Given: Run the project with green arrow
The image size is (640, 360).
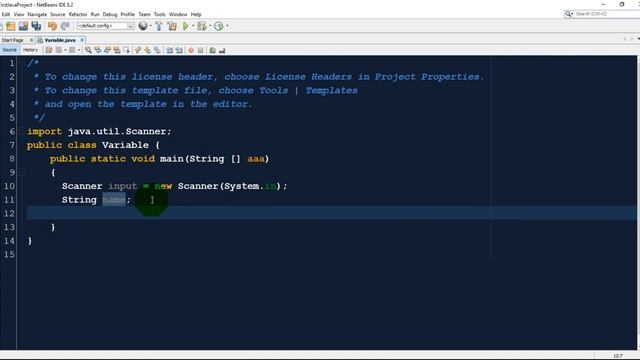Looking at the screenshot, I should 186,26.
